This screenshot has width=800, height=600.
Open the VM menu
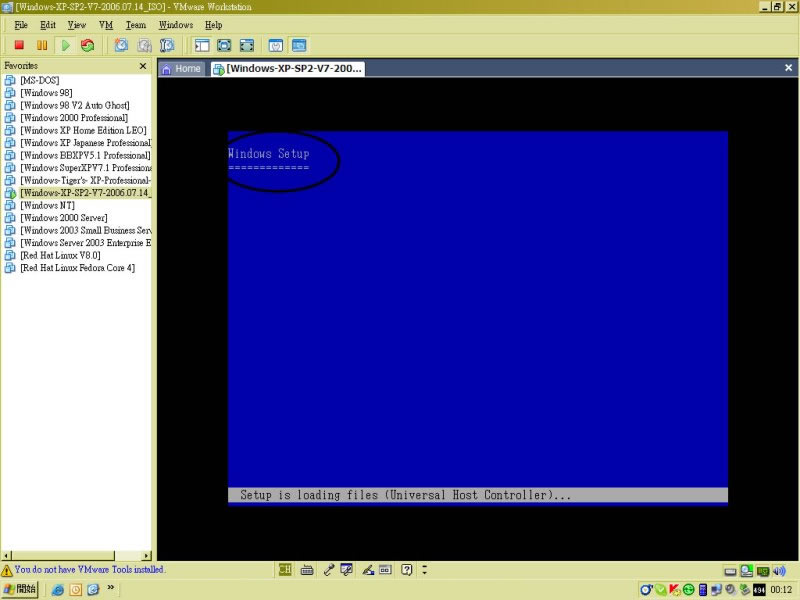(x=106, y=25)
